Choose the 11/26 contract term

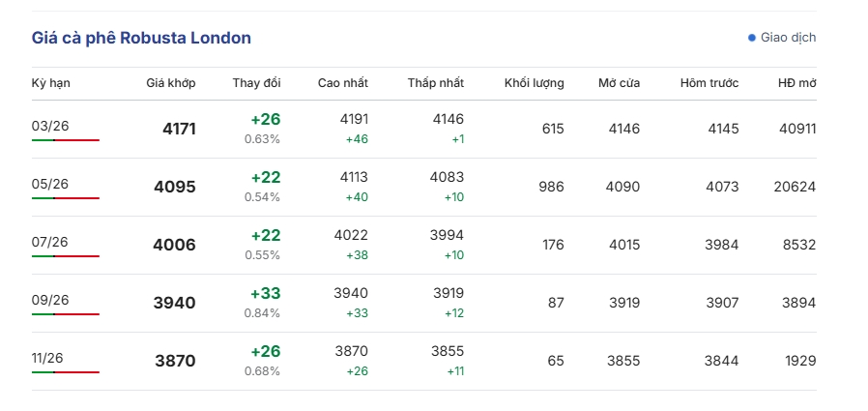pos(50,358)
